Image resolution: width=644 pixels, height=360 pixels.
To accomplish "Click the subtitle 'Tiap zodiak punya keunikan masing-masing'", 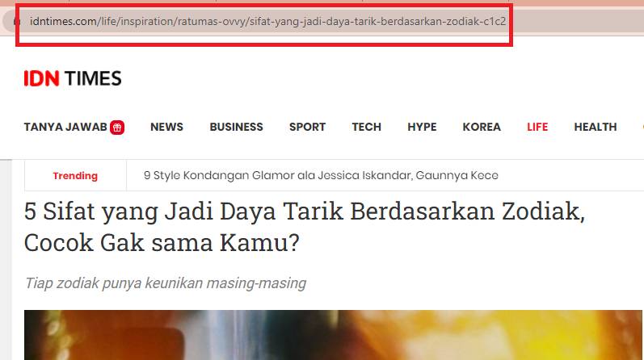I will pyautogui.click(x=166, y=283).
